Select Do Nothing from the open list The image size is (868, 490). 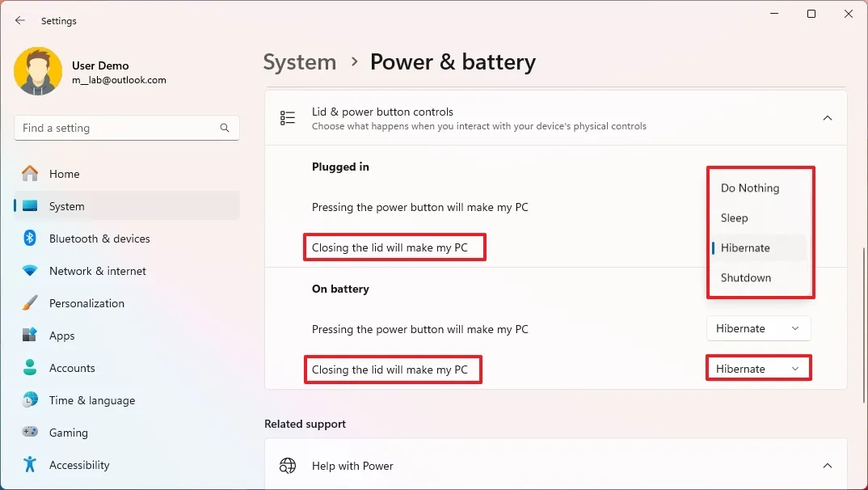[749, 188]
